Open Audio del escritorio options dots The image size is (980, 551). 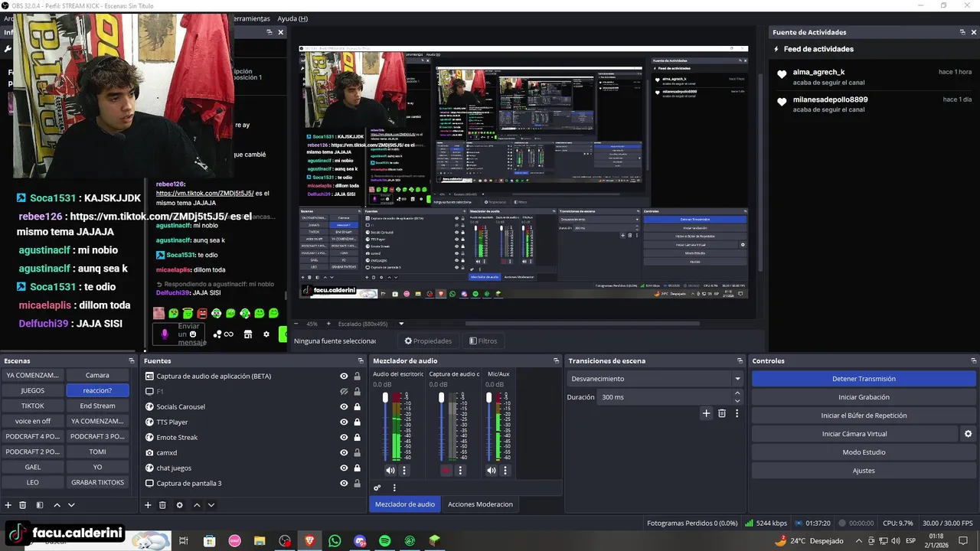[x=404, y=471]
